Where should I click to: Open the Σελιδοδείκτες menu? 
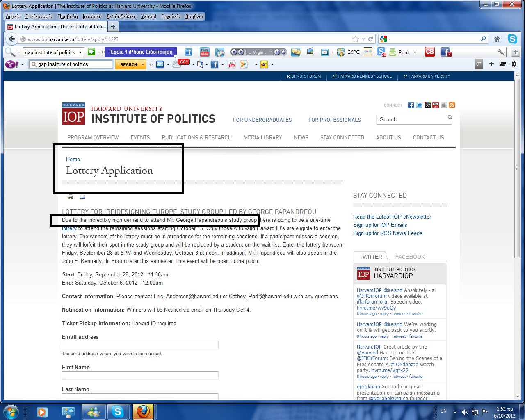click(x=121, y=16)
